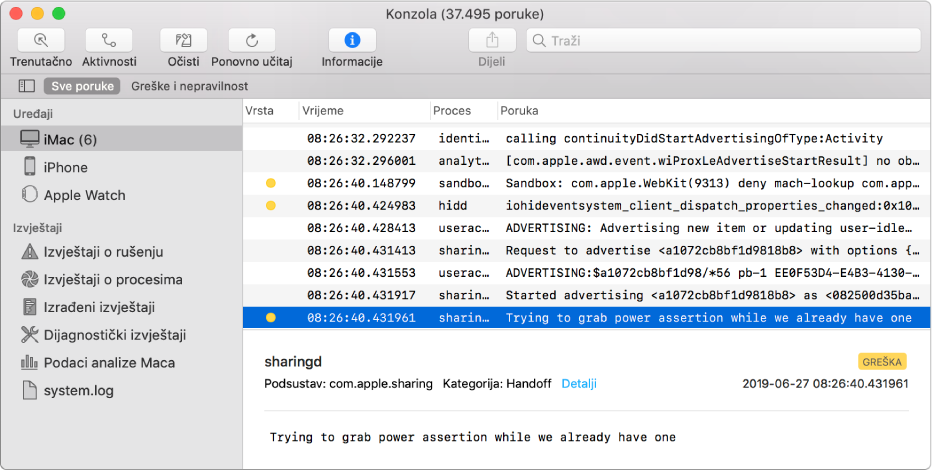Viewport: 934px width, 471px height.
Task: Select the Sve poruke filter
Action: [82, 86]
